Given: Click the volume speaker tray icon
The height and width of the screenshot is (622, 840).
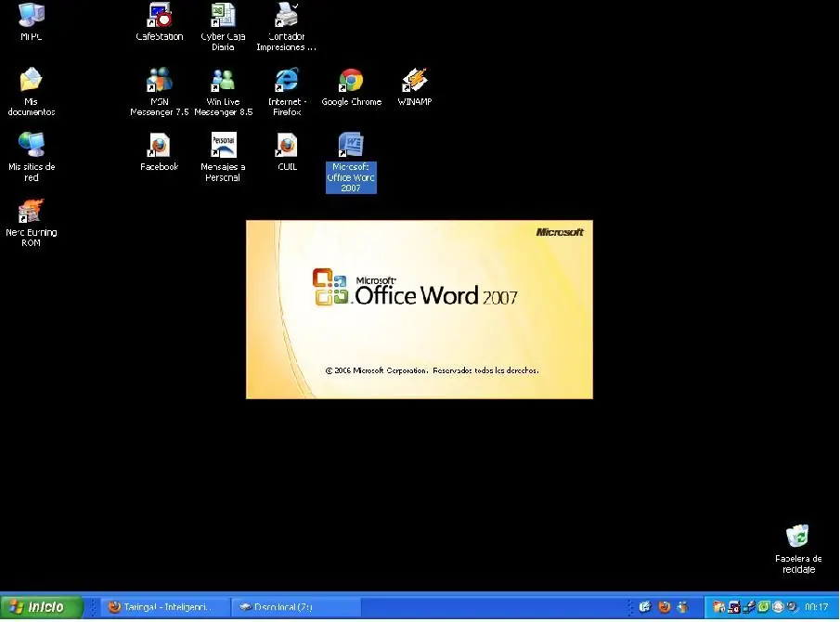Looking at the screenshot, I should [793, 607].
